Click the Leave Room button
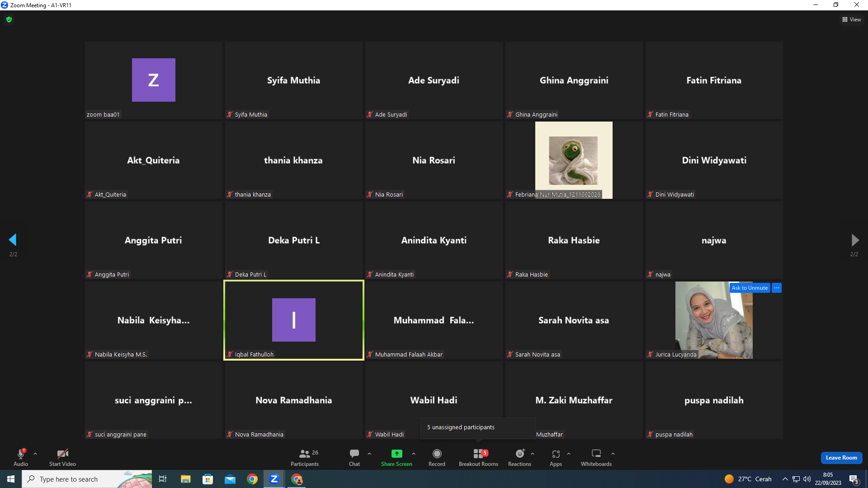Screen dimensions: 868x488 click(x=841, y=458)
